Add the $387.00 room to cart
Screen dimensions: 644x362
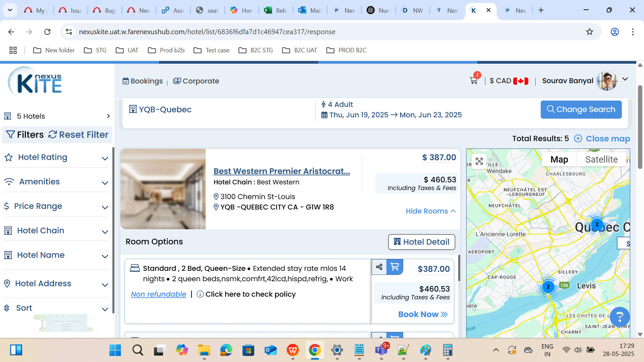[395, 267]
